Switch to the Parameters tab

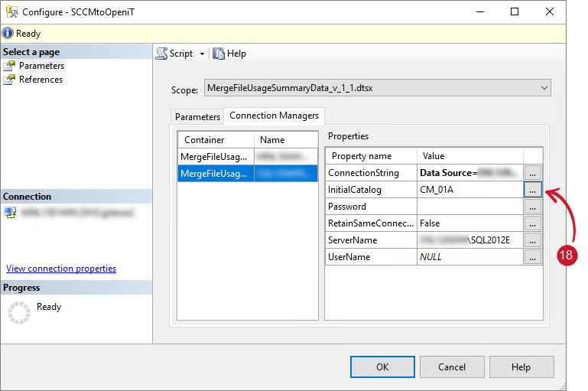pos(197,117)
